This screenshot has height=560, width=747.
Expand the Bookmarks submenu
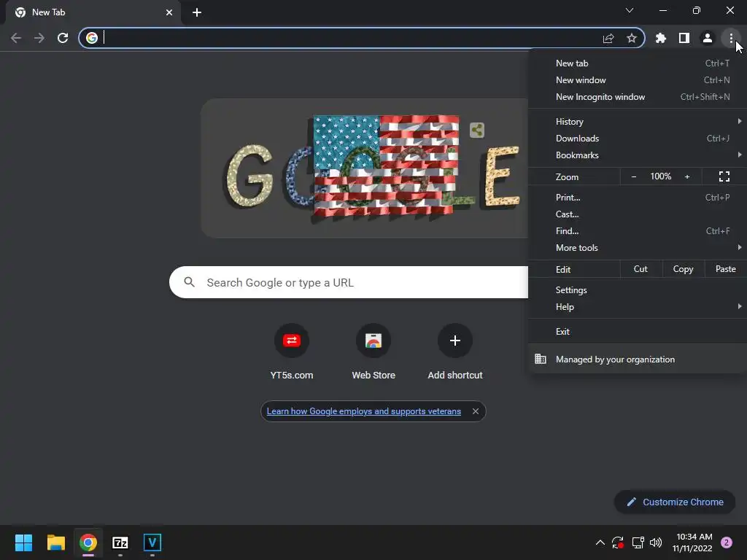[638, 155]
